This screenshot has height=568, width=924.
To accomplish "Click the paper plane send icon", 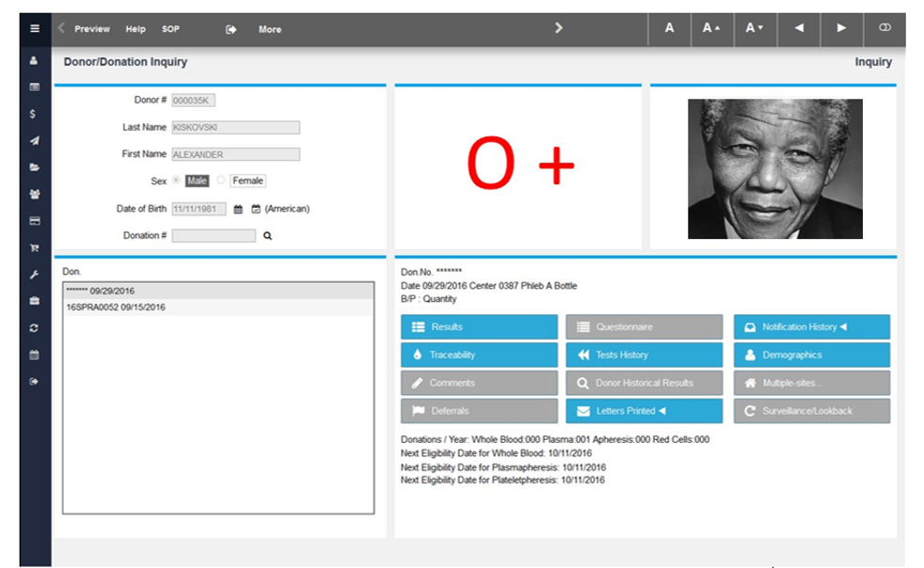I will (34, 141).
